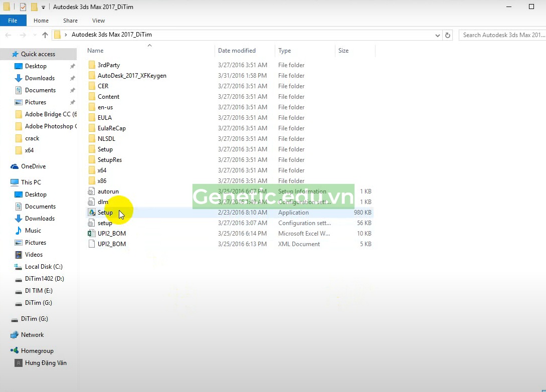546x392 pixels.
Task: Open Homegroup in navigation pane
Action: point(37,351)
